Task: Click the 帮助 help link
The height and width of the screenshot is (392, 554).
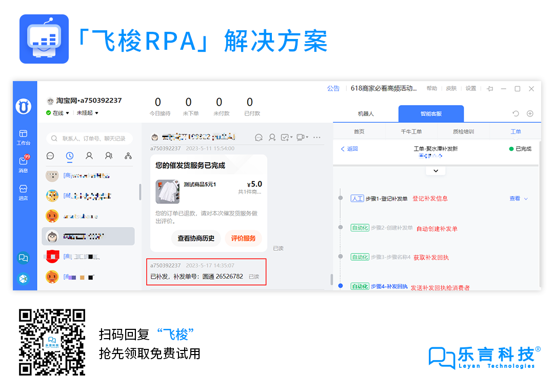Action: pyautogui.click(x=432, y=88)
